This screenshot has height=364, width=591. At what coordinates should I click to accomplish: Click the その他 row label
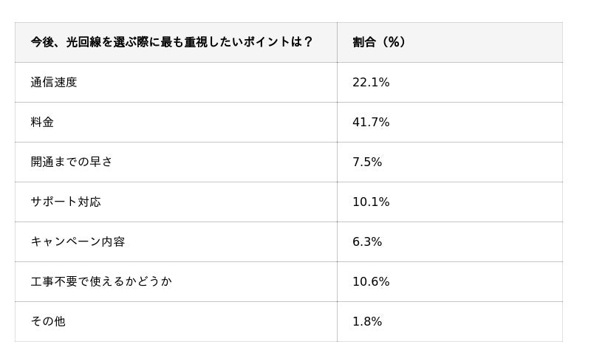[48, 321]
